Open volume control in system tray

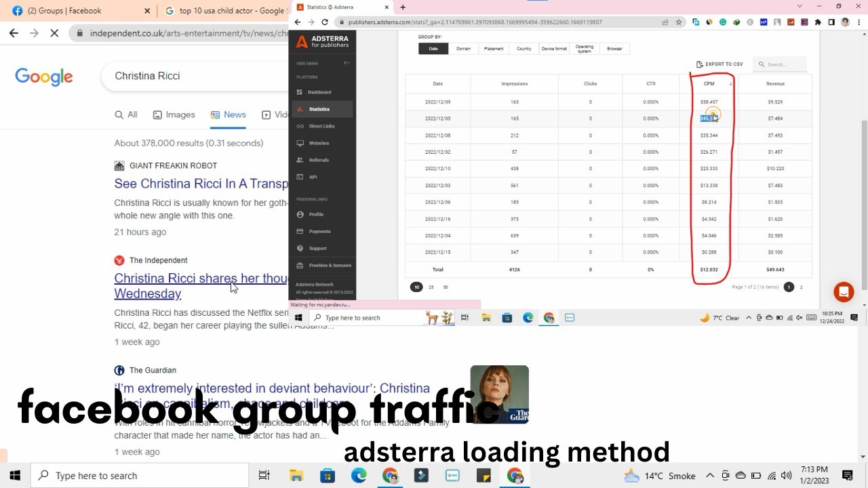[x=787, y=476]
